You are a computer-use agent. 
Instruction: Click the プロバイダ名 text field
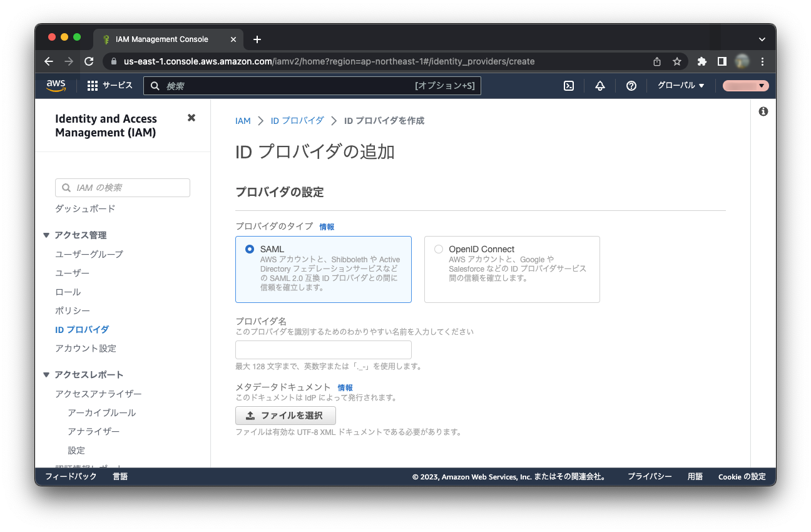coord(323,350)
